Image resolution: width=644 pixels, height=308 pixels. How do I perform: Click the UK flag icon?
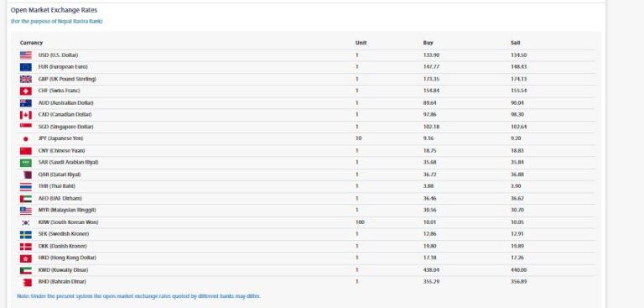(x=25, y=79)
